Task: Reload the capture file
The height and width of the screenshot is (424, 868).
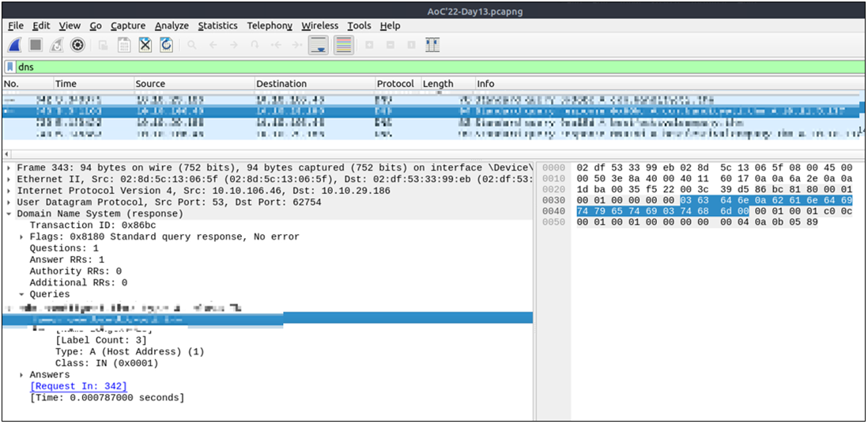Action: (x=166, y=45)
